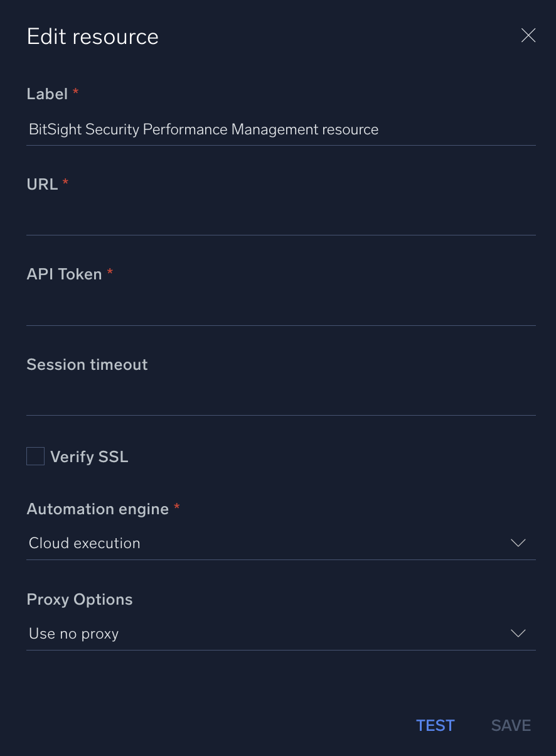
Task: Click the Proxy Options dropdown chevron
Action: [518, 633]
